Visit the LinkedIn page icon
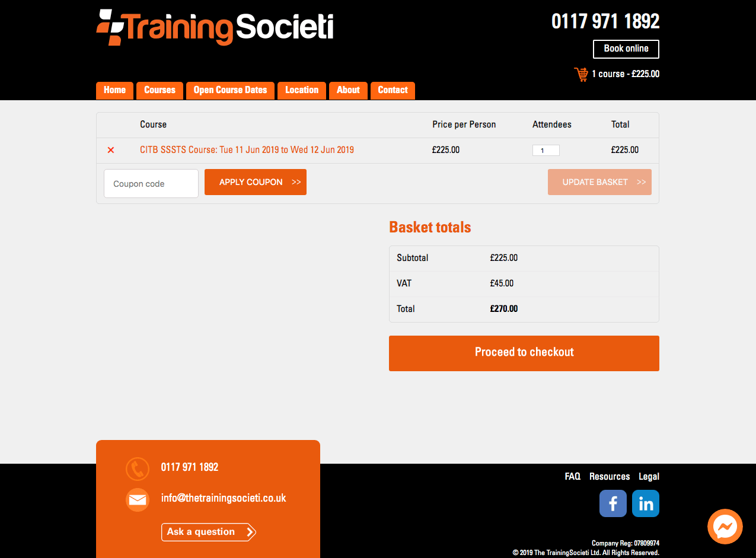The image size is (756, 558). (646, 503)
